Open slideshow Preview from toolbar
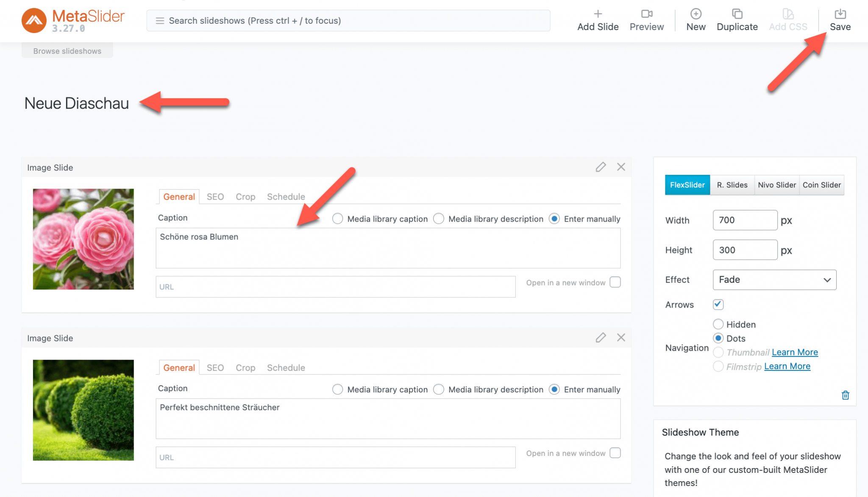 click(646, 20)
